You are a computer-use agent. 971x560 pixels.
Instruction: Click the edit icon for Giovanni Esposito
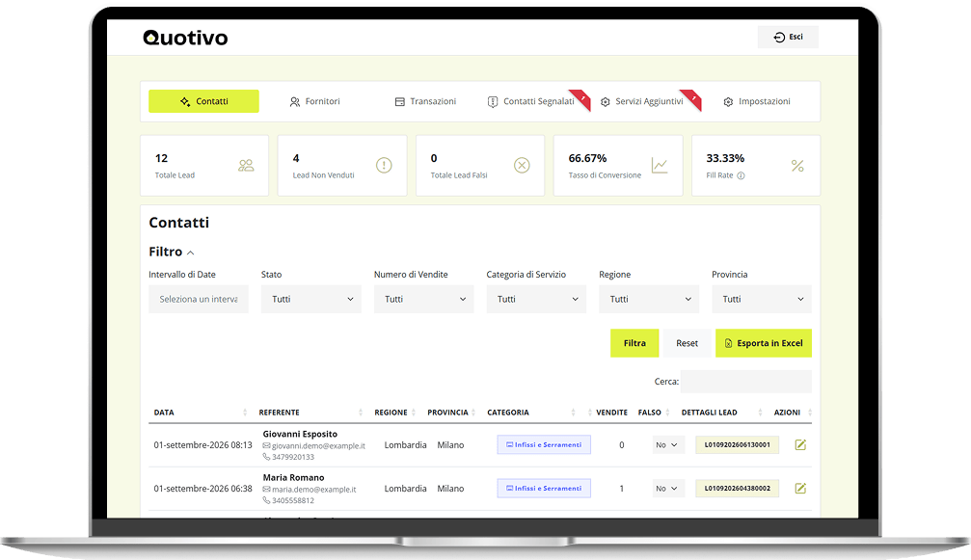(x=800, y=445)
